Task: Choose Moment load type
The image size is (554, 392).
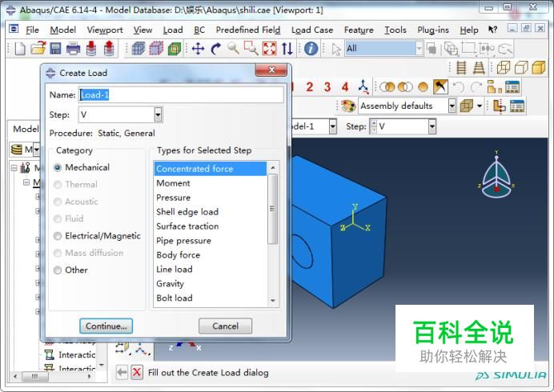Action: (211, 183)
